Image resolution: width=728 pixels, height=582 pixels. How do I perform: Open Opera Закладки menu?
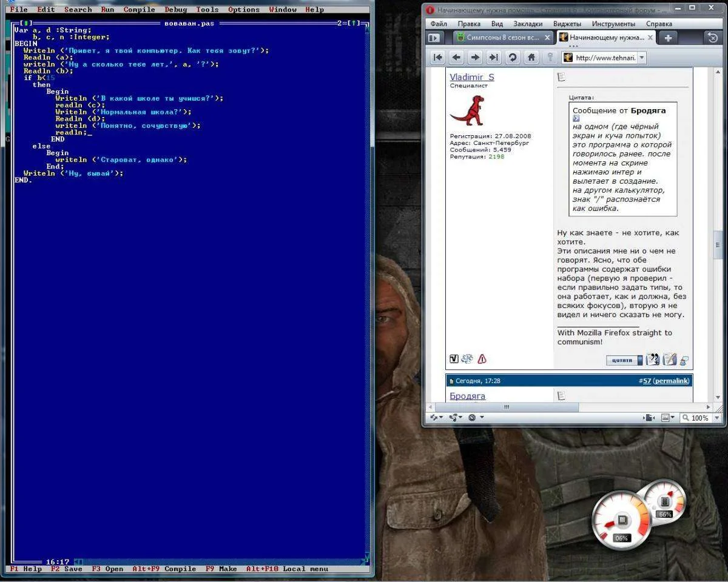pos(528,24)
